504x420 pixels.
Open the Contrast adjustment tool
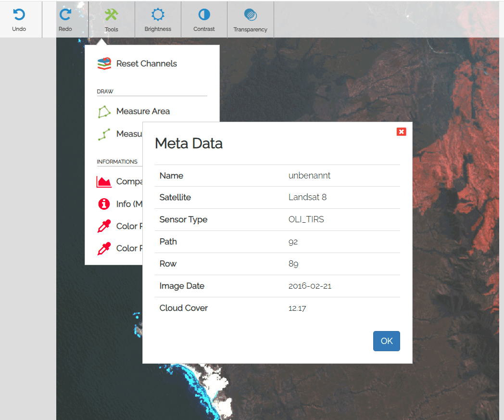pyautogui.click(x=204, y=19)
